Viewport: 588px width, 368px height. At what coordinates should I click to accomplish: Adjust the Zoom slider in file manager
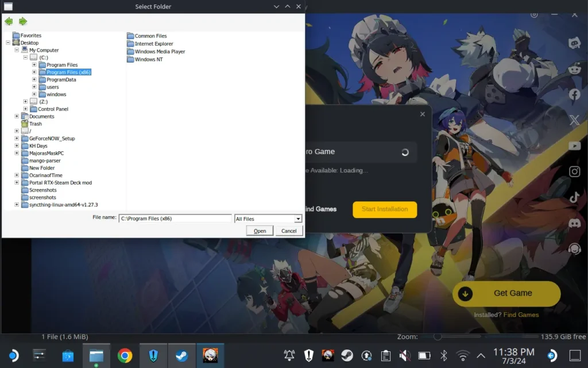[437, 337]
